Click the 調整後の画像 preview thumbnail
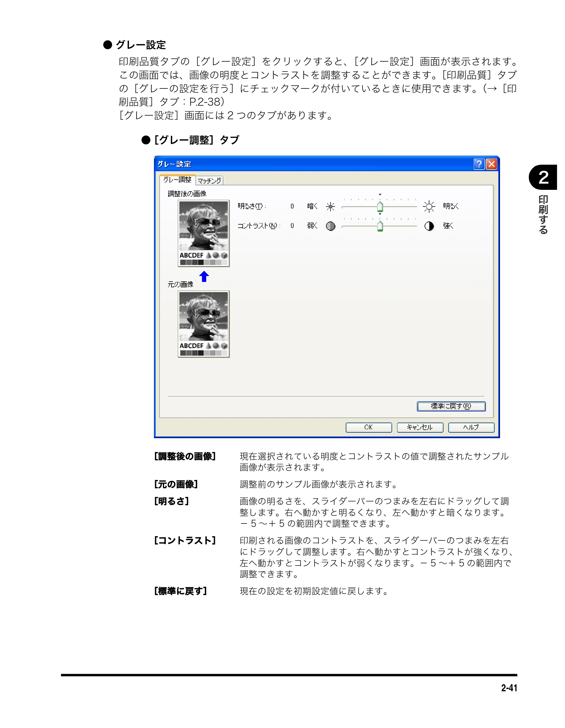Viewport: 565px width, 728px height. coord(204,233)
